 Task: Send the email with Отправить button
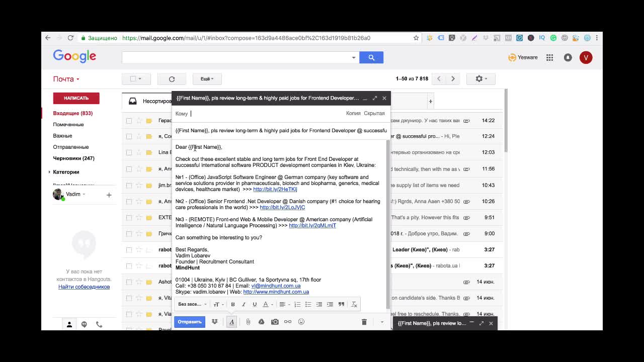(190, 322)
